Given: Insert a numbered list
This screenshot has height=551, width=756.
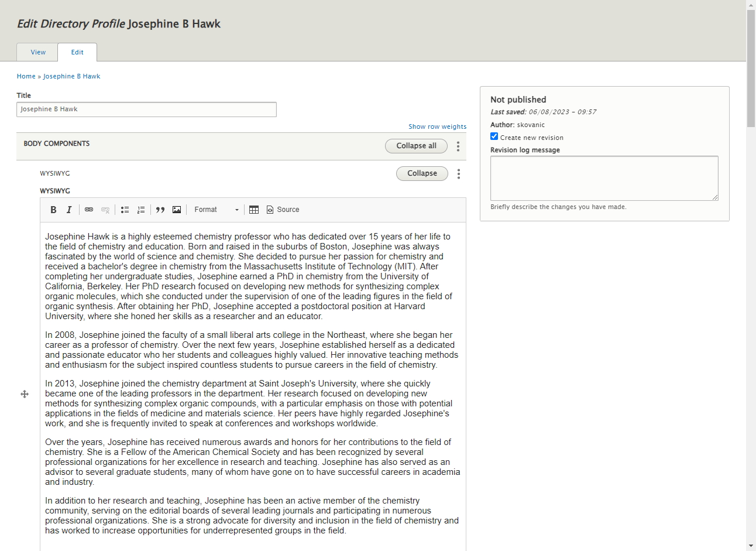Looking at the screenshot, I should [141, 210].
